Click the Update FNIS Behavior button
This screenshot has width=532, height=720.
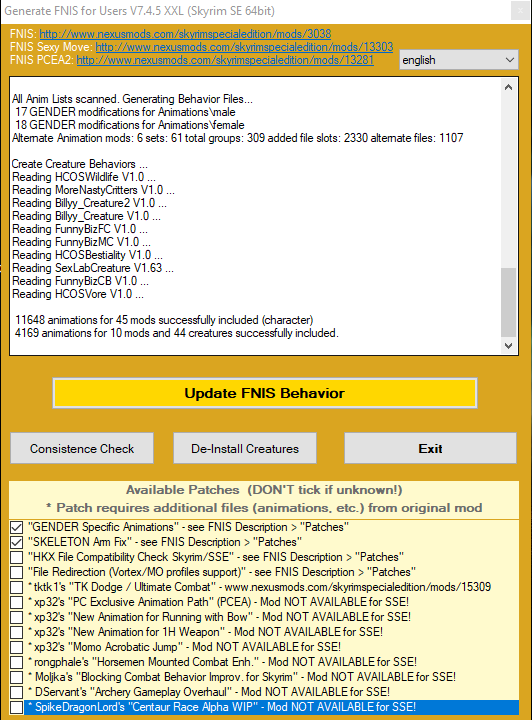(265, 393)
